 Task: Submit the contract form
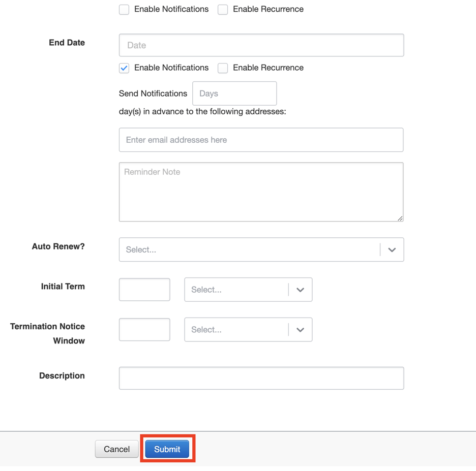click(167, 449)
